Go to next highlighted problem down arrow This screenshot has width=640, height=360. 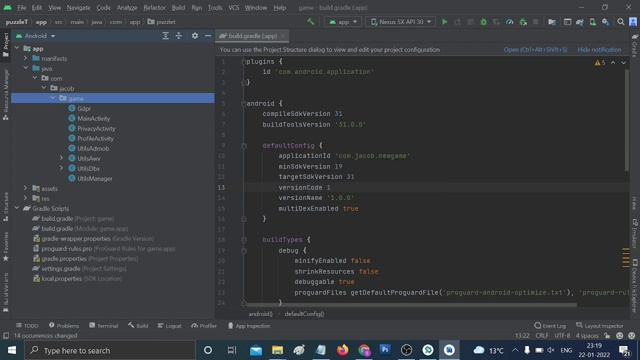tap(623, 63)
